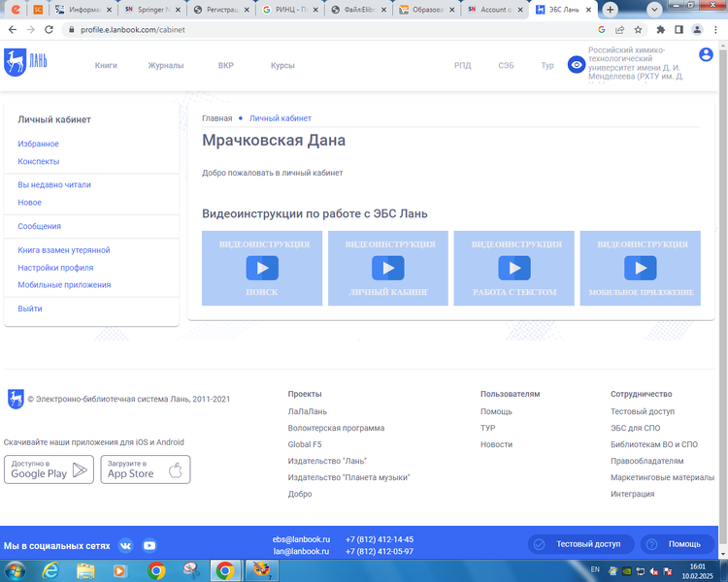Play the Личный кабинет video instruction
Image resolution: width=728 pixels, height=582 pixels.
pyautogui.click(x=388, y=268)
